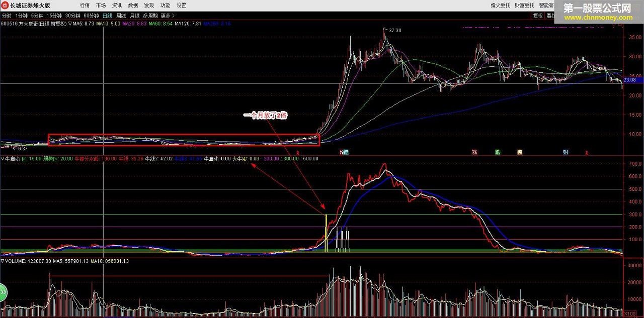644x318 pixels.
Task: Click the MA10: 9.03 value
Action: [108, 23]
